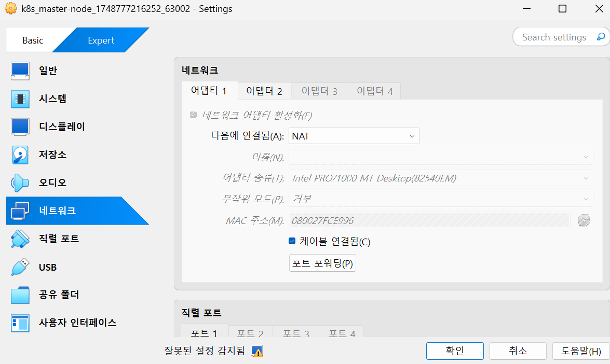Open the 저장소 disk icon
Viewport: 610px width, 364px height.
click(20, 155)
